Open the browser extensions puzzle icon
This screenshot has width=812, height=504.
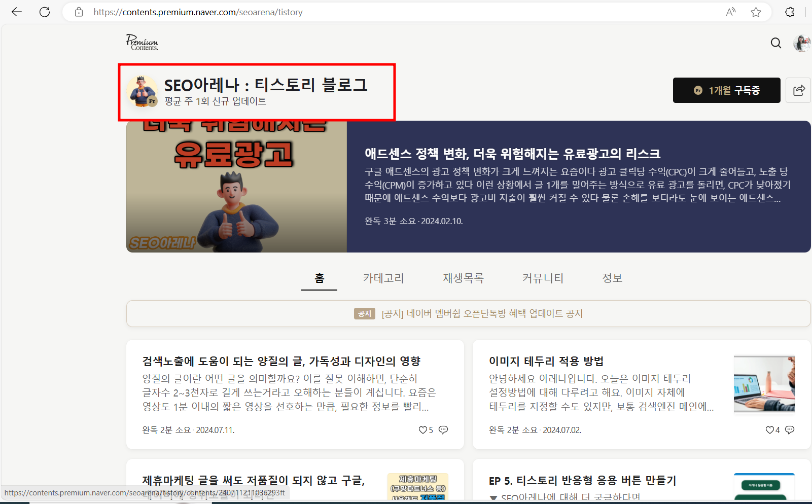point(790,12)
